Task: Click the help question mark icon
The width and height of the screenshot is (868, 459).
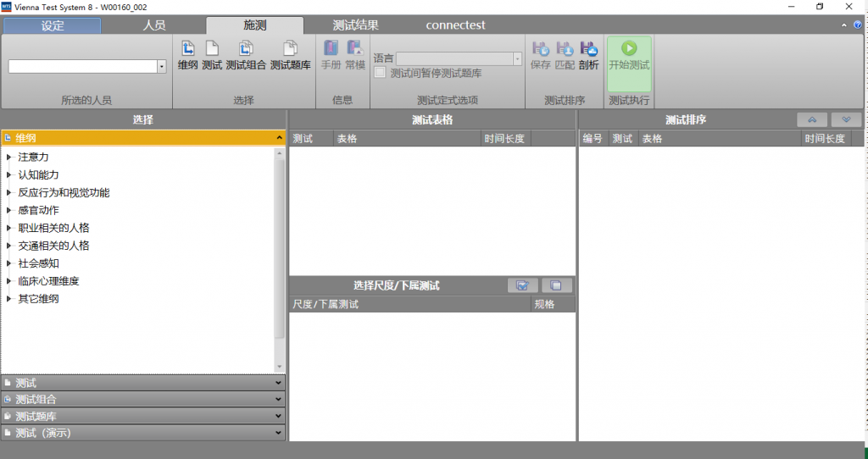Action: [x=857, y=25]
